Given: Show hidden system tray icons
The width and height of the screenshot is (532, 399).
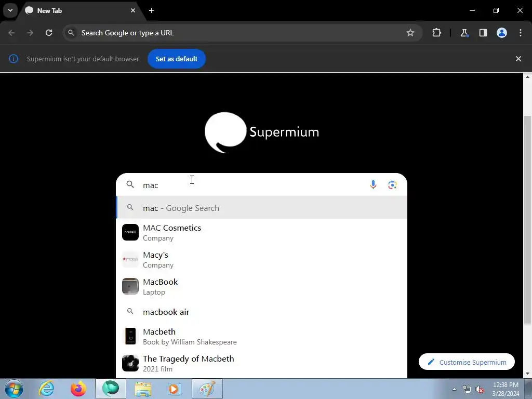Looking at the screenshot, I should click(454, 389).
